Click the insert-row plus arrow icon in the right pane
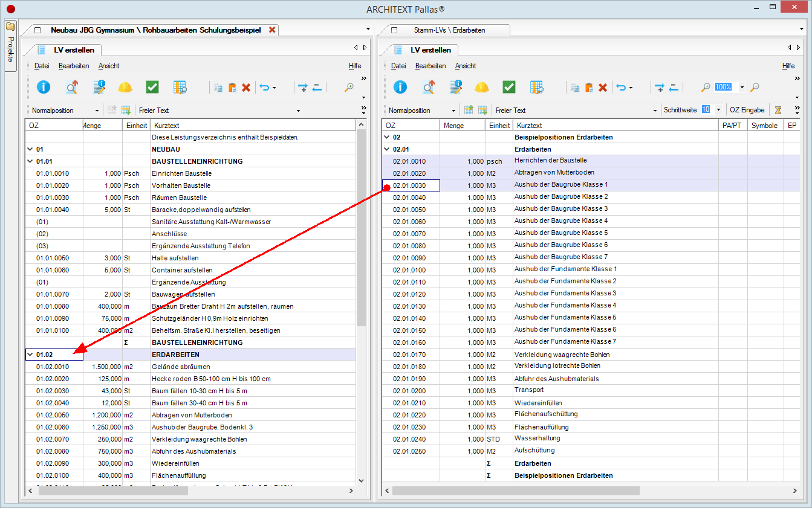 pos(660,88)
